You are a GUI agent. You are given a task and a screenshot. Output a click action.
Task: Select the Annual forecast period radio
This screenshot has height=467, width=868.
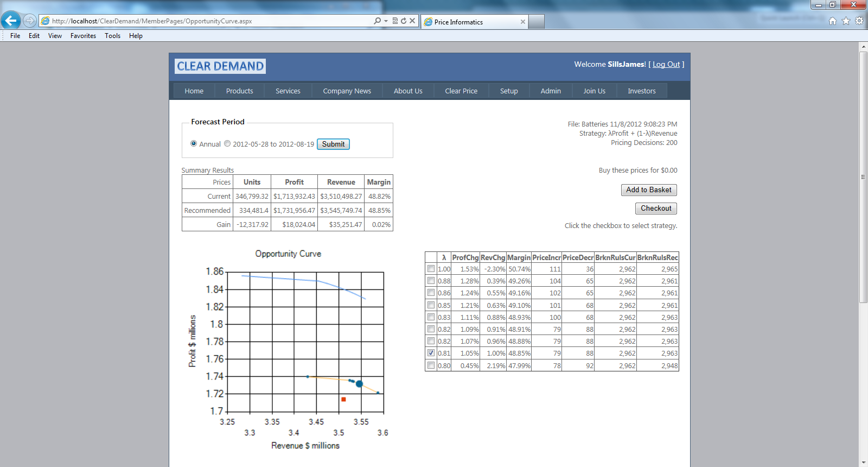[x=194, y=144]
